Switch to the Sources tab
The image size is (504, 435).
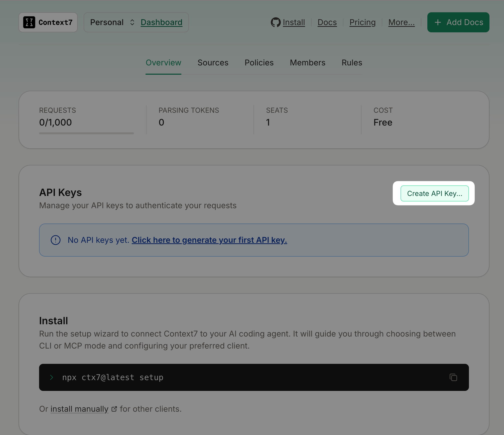click(x=213, y=63)
